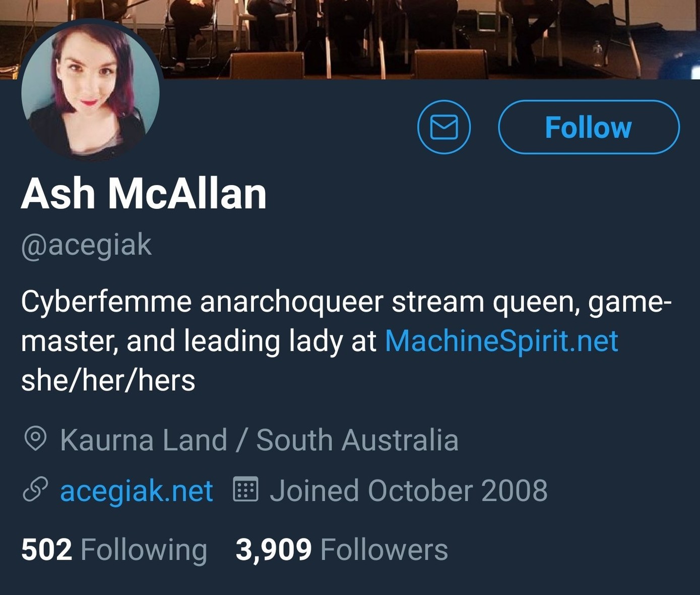Image resolution: width=700 pixels, height=595 pixels.
Task: Select the @acegiak handle text
Action: click(x=86, y=245)
